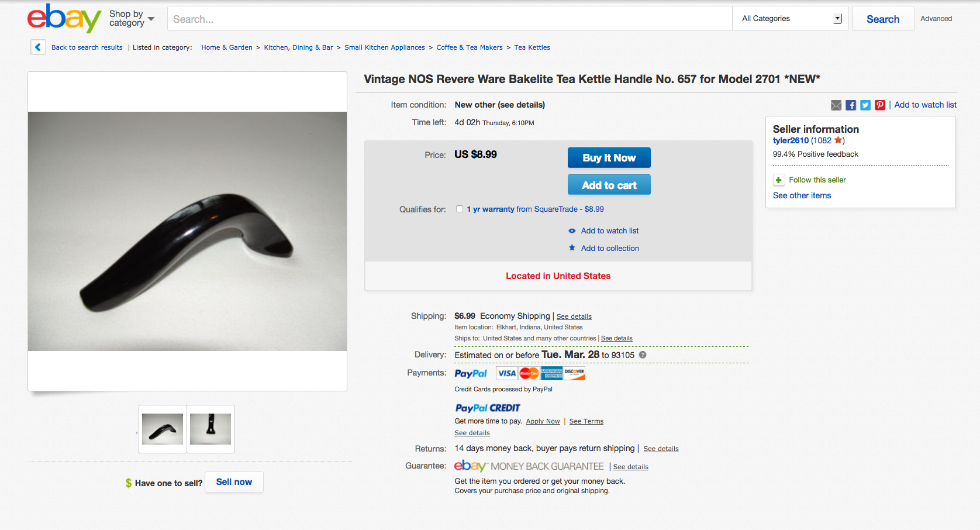
Task: Open the Tea Kettles breadcrumb category
Action: click(x=532, y=47)
